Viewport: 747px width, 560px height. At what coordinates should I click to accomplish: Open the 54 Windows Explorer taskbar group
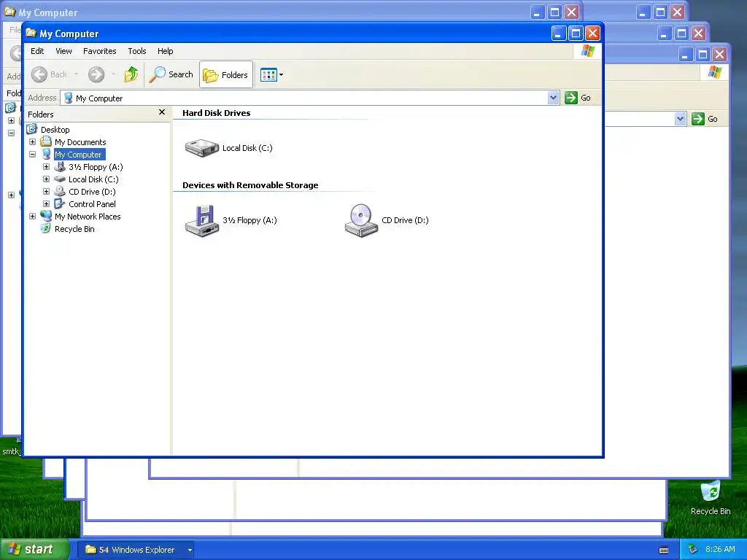click(136, 550)
